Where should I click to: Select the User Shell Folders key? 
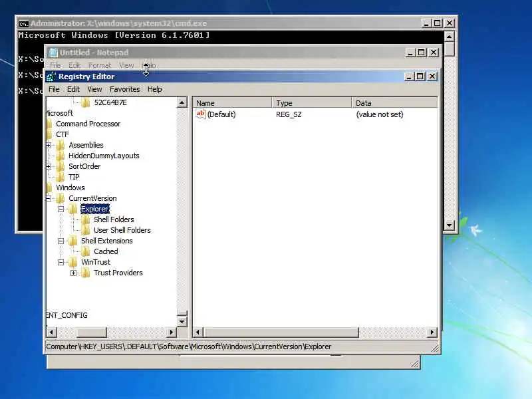click(122, 230)
